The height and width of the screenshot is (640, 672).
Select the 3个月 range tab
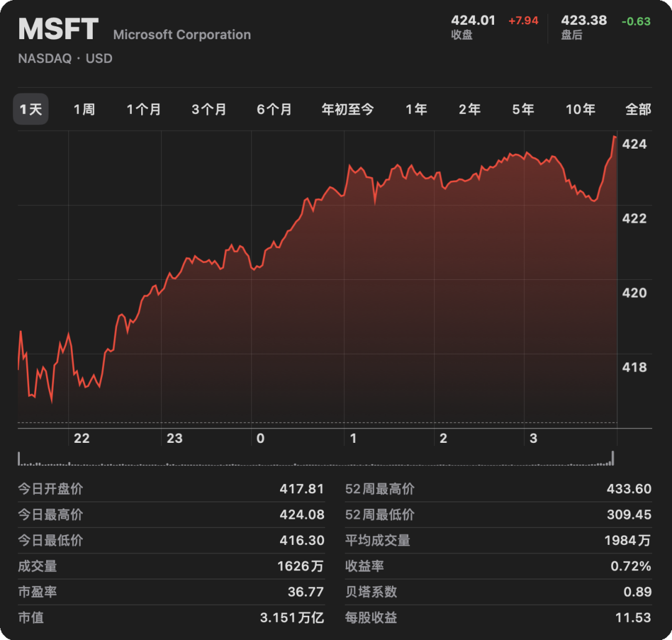[208, 109]
